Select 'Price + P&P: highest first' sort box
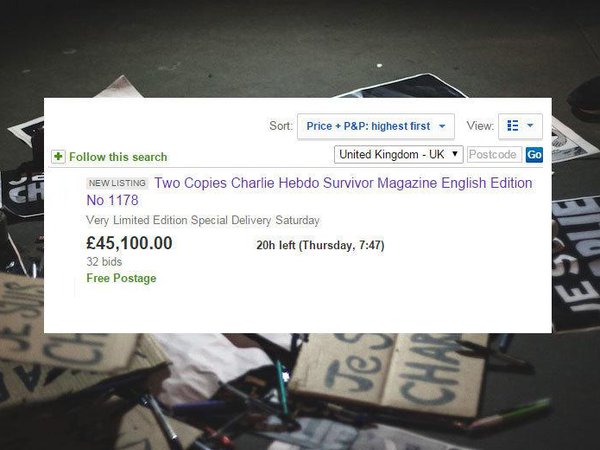Screen dimensions: 600x450 click(376, 126)
